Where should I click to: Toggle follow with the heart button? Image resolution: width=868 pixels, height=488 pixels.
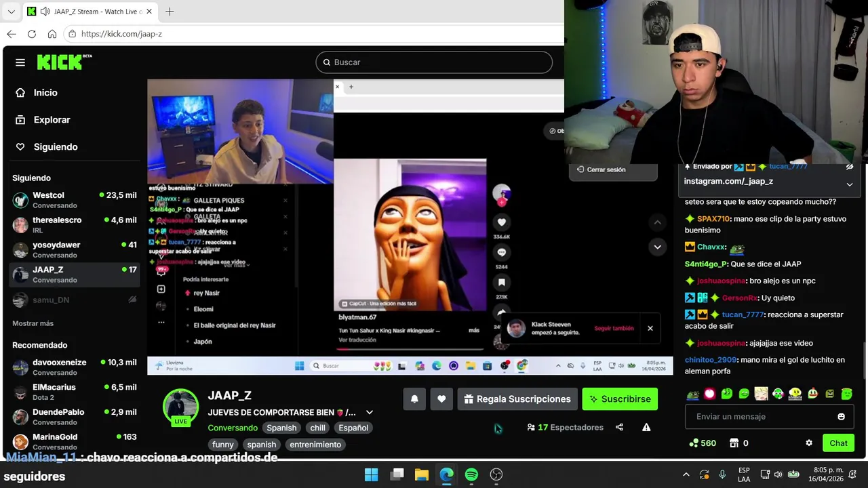(441, 399)
